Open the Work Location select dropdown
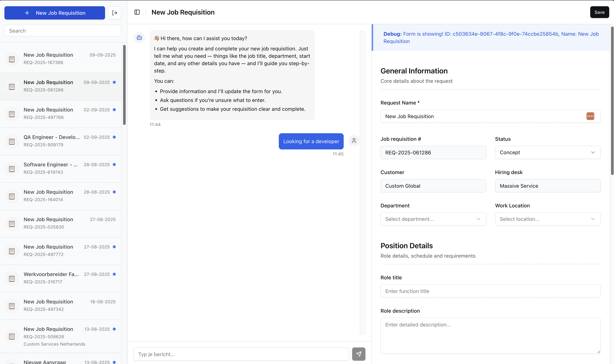Image resolution: width=614 pixels, height=364 pixels. 547,219
